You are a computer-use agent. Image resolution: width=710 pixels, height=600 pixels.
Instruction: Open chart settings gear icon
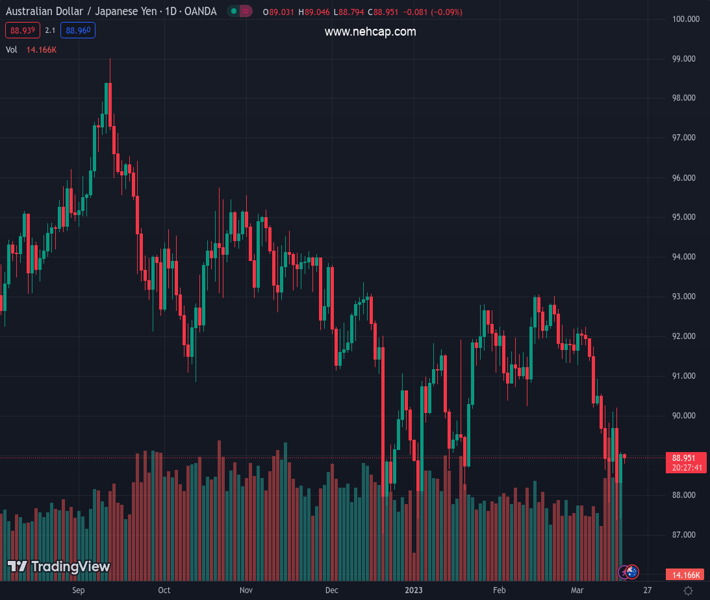coord(688,590)
